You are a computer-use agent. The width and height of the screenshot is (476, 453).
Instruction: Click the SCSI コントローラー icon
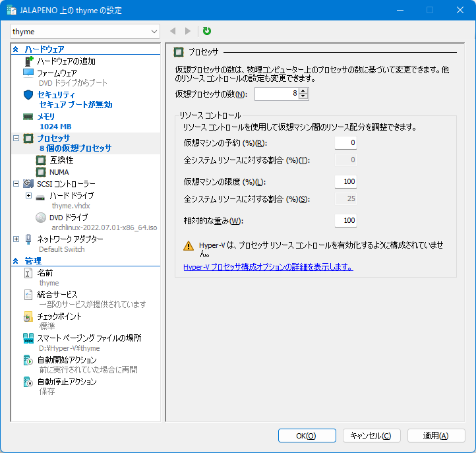28,183
